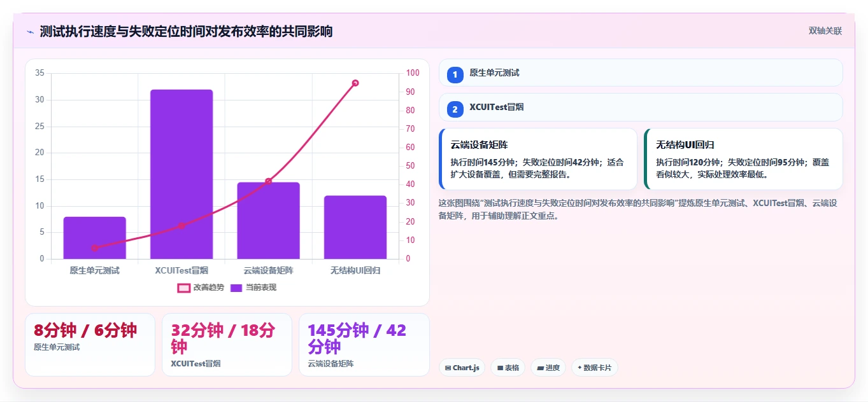
Task: Select list item 2 XCUITest冒烟
Action: (641, 107)
